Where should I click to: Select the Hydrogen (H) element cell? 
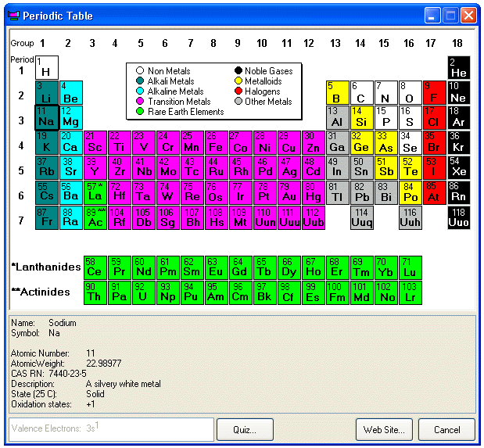point(46,67)
